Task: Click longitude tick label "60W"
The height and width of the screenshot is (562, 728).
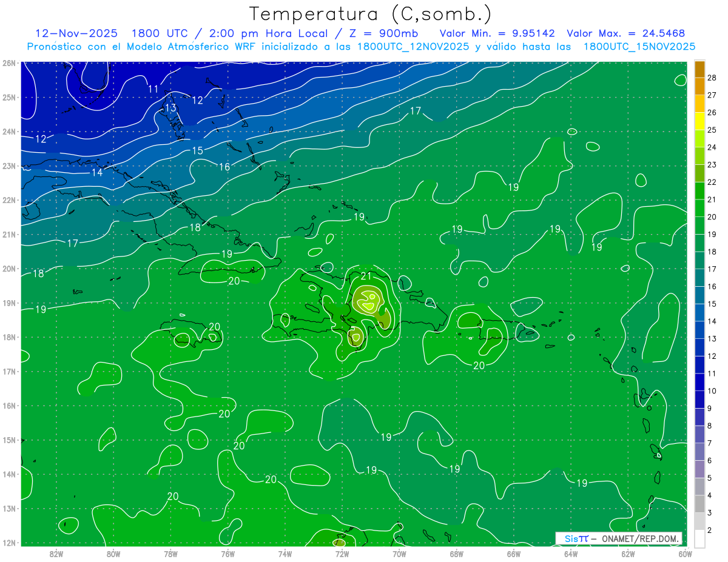Action: [x=685, y=554]
